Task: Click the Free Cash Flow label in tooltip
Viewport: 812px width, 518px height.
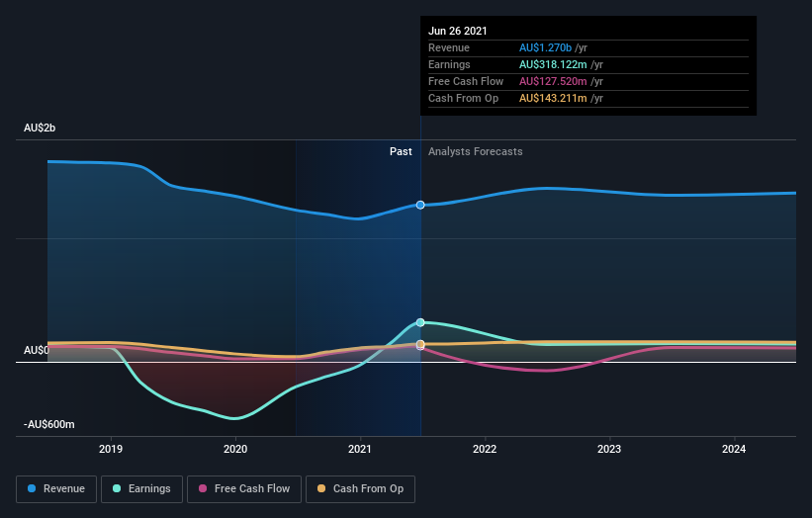Action: pos(466,81)
